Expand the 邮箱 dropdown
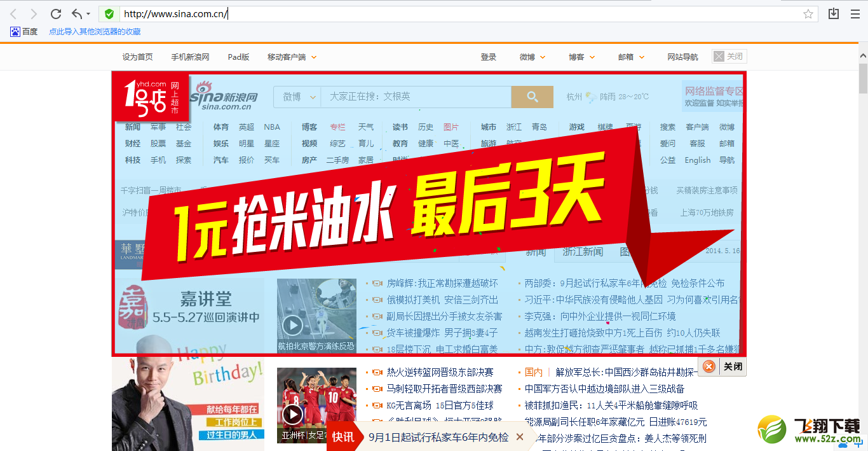Screen dimensions: 868x451 (632, 57)
